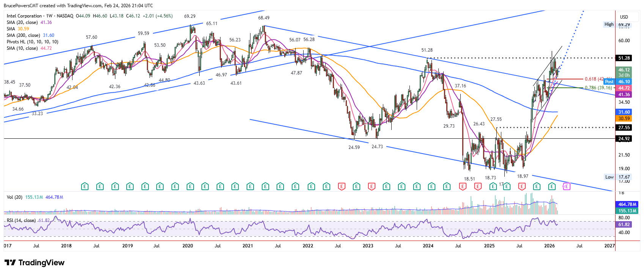Click the RSI (14, close) indicator legend
The height and width of the screenshot is (274, 644).
28,220
